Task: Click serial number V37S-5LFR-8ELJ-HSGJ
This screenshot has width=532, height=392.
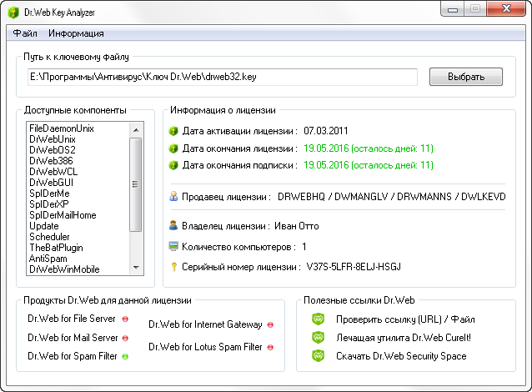Action: click(x=354, y=267)
